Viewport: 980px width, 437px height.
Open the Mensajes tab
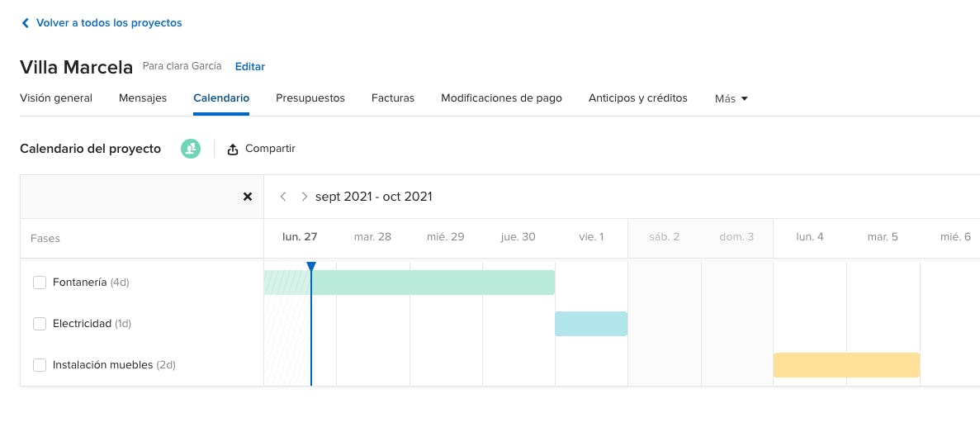click(143, 97)
